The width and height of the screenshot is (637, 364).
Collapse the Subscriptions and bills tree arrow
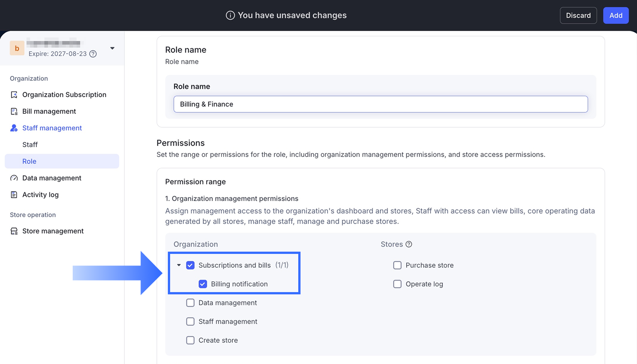click(179, 265)
